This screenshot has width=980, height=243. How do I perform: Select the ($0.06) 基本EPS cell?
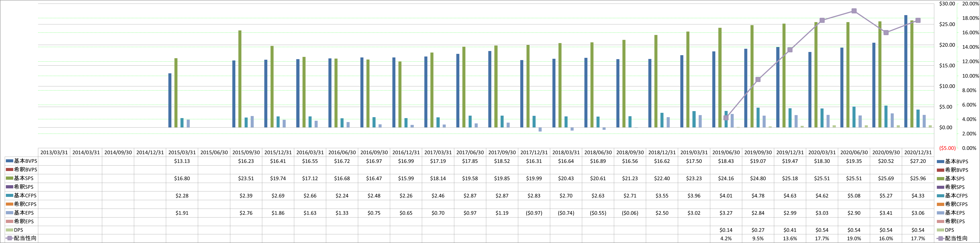click(x=630, y=213)
